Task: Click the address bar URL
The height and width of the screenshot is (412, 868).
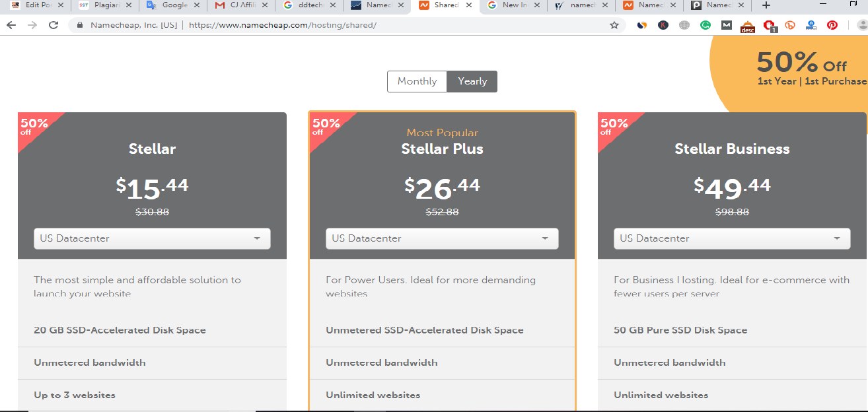Action: [283, 25]
